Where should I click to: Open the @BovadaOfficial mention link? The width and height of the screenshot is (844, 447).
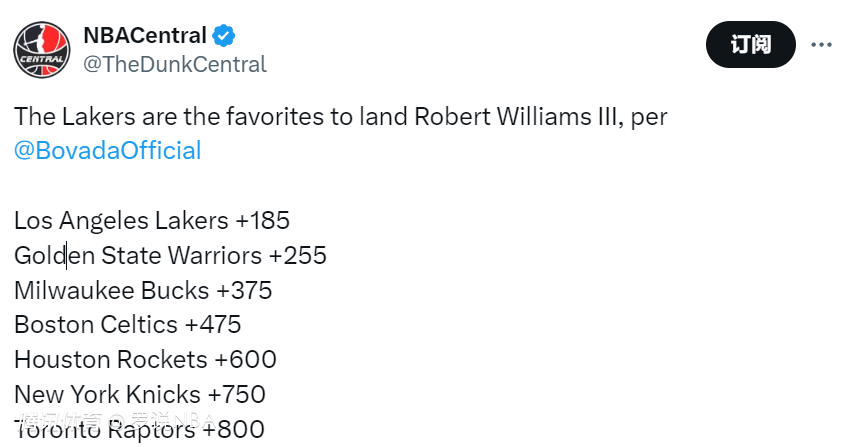(x=108, y=151)
